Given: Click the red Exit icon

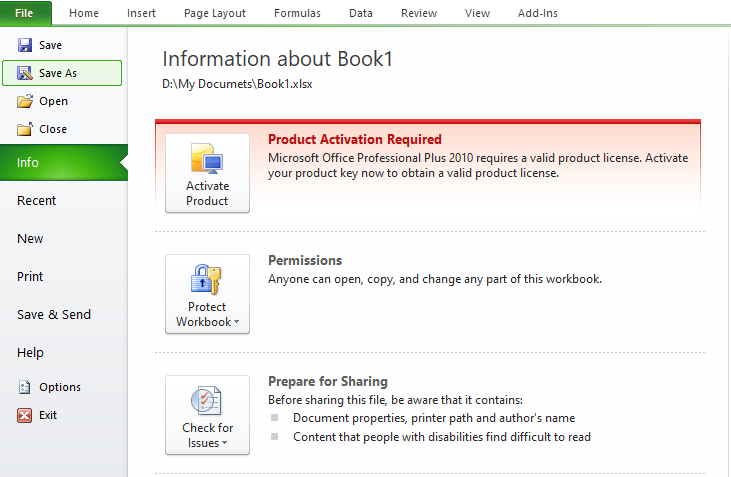Looking at the screenshot, I should [x=25, y=415].
